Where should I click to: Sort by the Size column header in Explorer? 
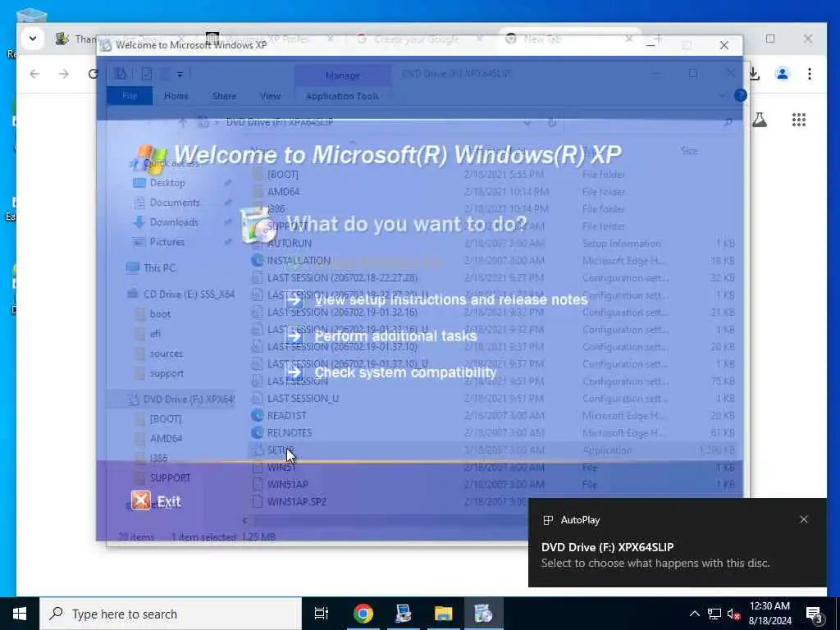click(689, 151)
